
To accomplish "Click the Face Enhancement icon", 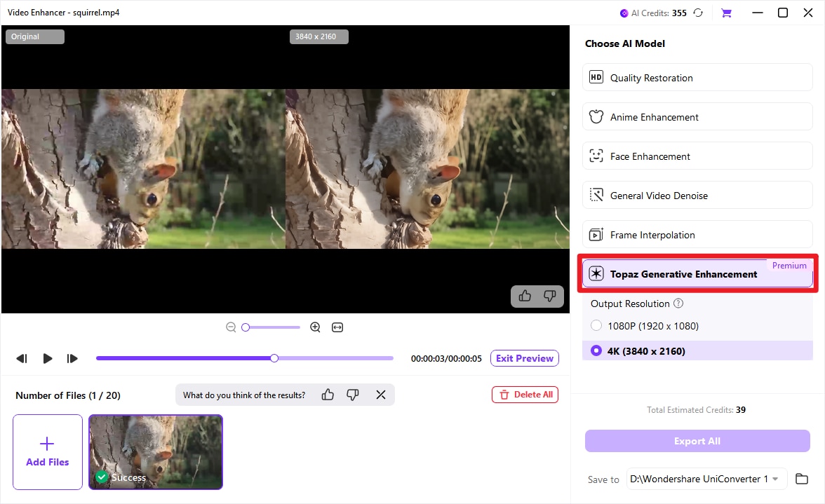I will click(x=596, y=156).
